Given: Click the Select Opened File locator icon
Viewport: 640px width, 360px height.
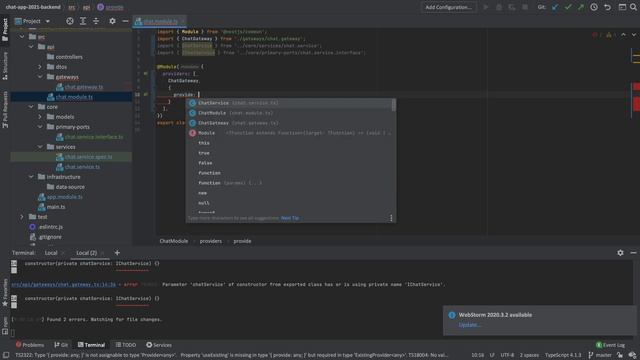Looking at the screenshot, I should (x=70, y=21).
